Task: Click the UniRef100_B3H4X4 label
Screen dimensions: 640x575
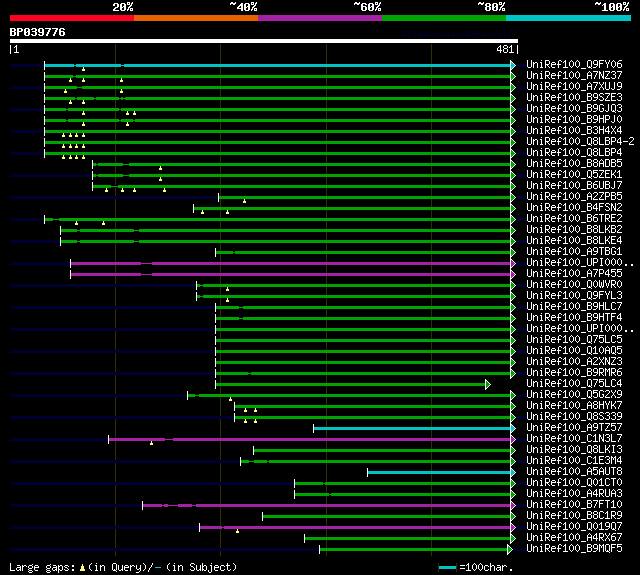Action: [x=574, y=131]
